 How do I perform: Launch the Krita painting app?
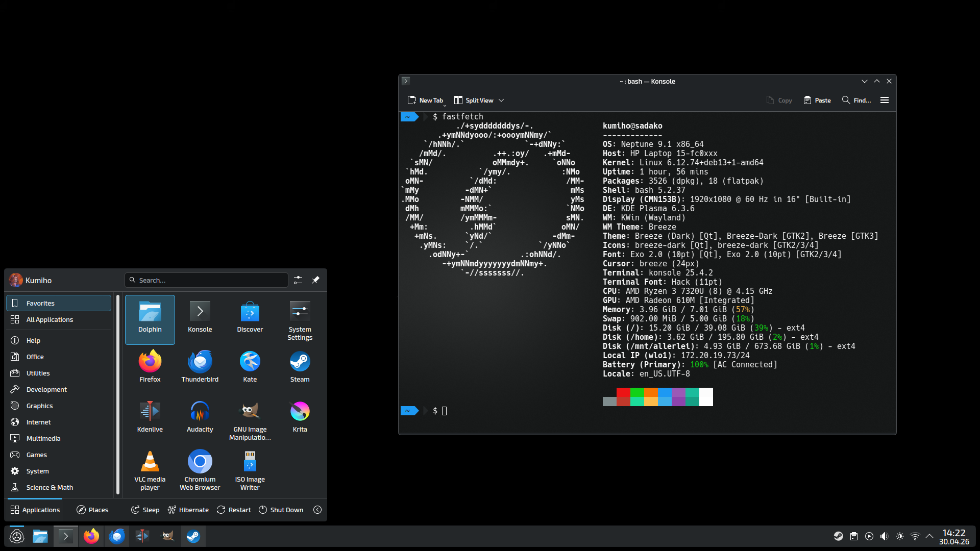pyautogui.click(x=300, y=419)
